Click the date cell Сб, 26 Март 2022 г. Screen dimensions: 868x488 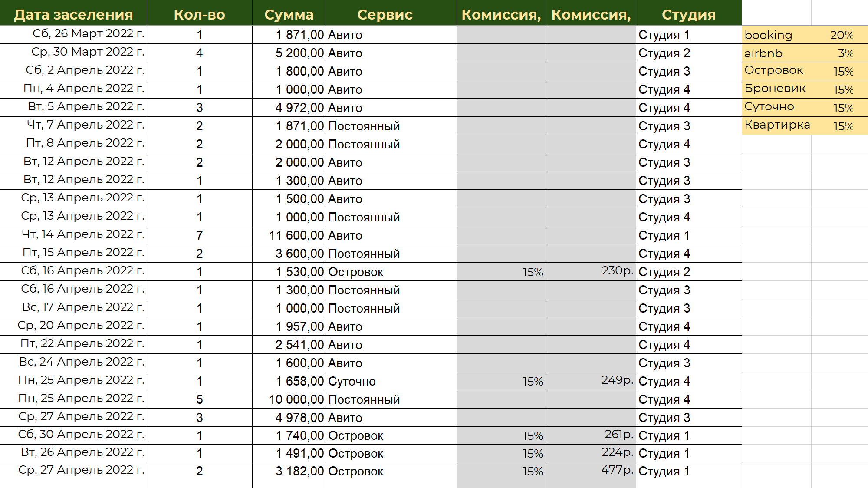click(73, 35)
